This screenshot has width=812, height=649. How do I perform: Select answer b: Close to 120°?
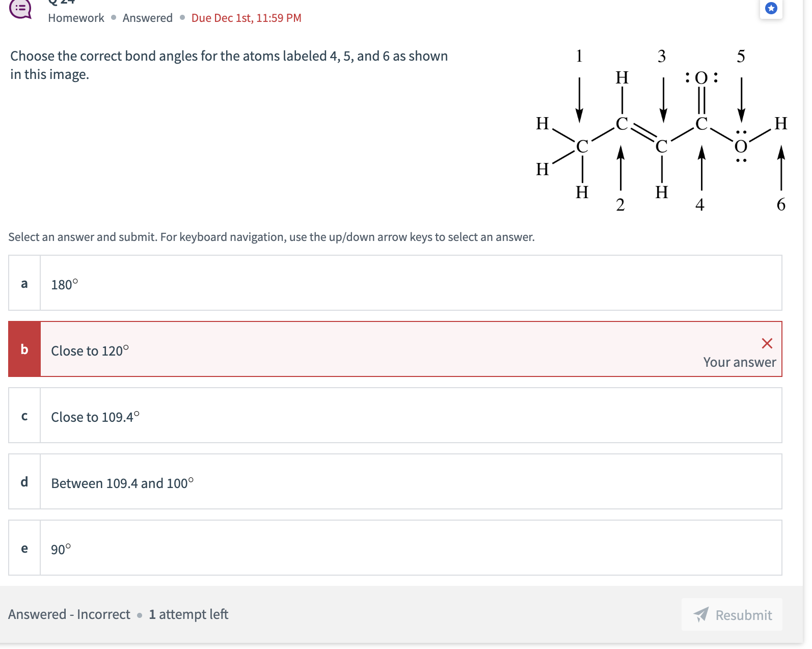395,349
